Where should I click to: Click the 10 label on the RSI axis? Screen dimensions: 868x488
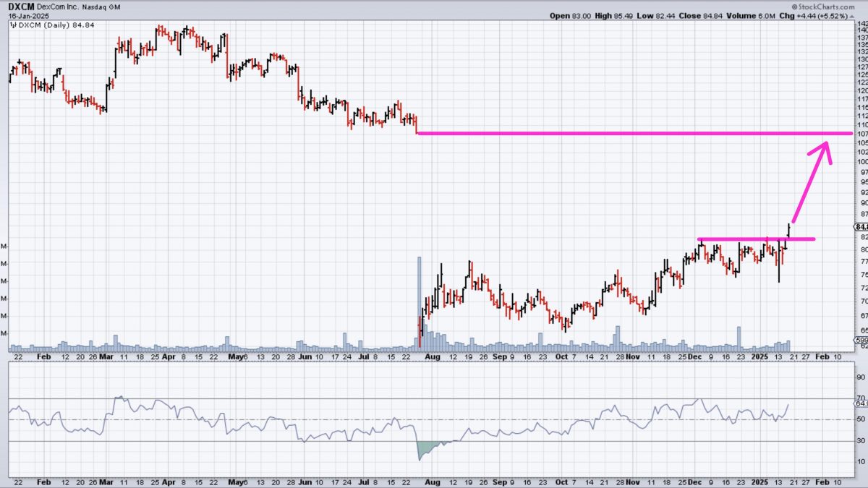coord(861,461)
